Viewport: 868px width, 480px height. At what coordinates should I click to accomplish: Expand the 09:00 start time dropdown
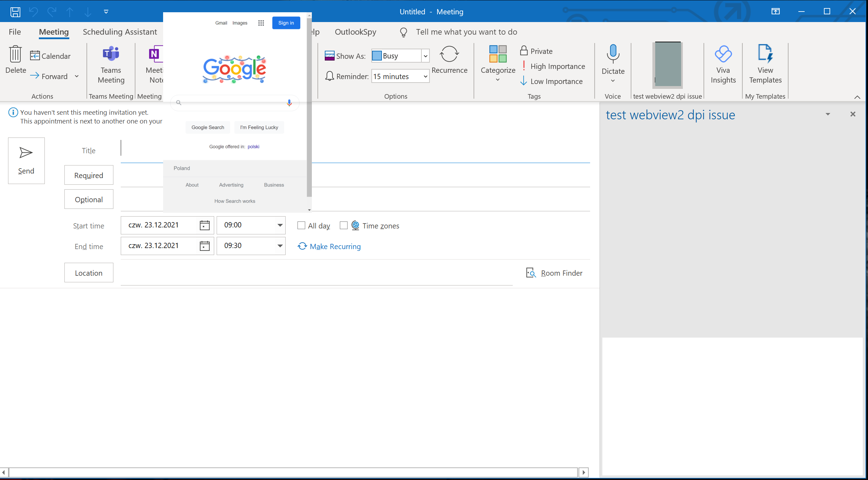[280, 225]
